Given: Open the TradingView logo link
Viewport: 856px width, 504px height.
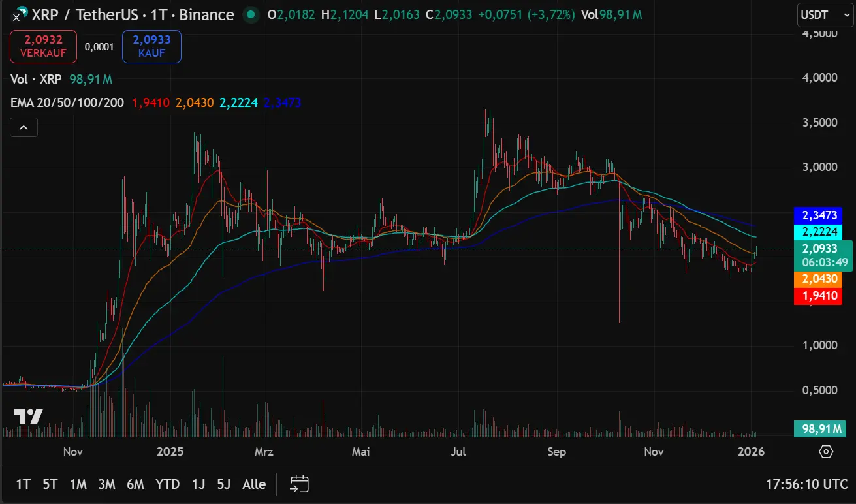Looking at the screenshot, I should (29, 416).
